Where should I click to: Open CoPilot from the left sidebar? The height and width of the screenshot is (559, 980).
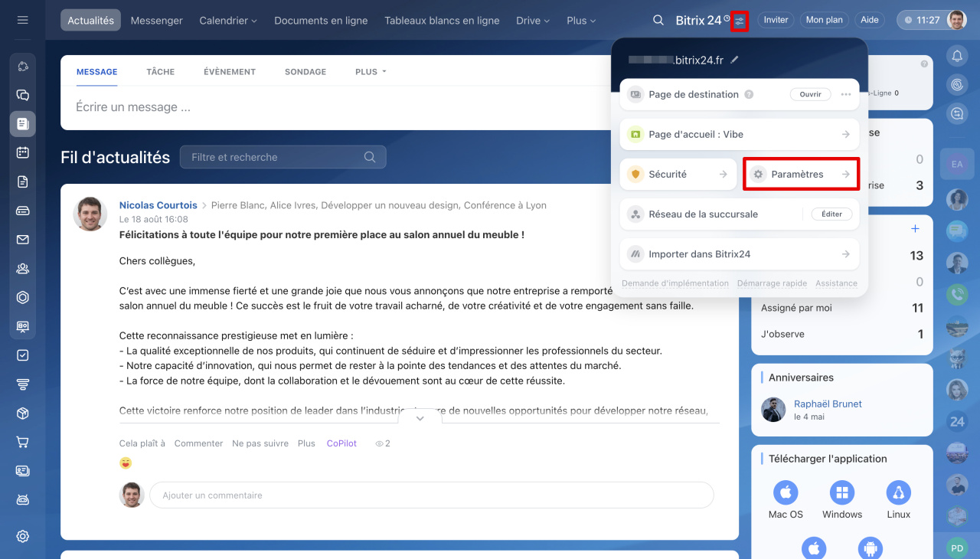point(22,66)
